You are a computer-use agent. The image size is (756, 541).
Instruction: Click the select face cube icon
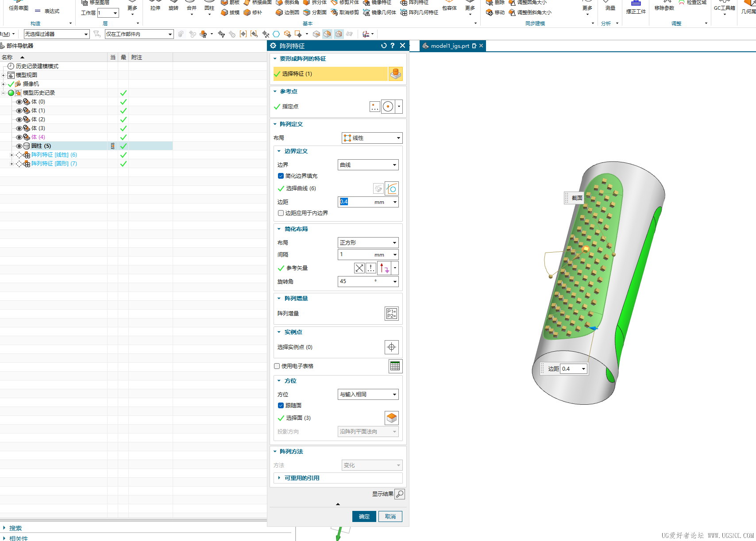point(391,418)
